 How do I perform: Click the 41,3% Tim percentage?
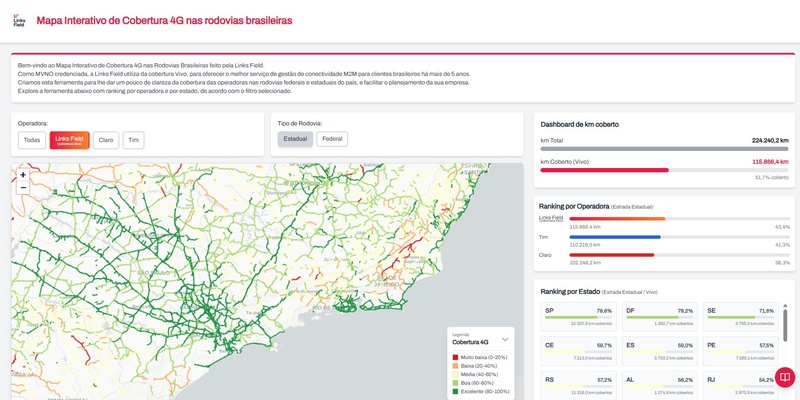point(782,245)
